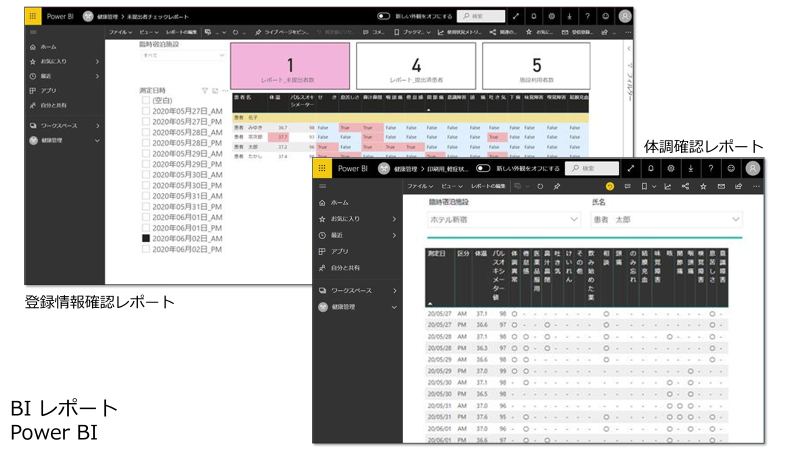Open the ファイル menu in the back window
Viewport: 800px width, 450px height.
pos(120,32)
